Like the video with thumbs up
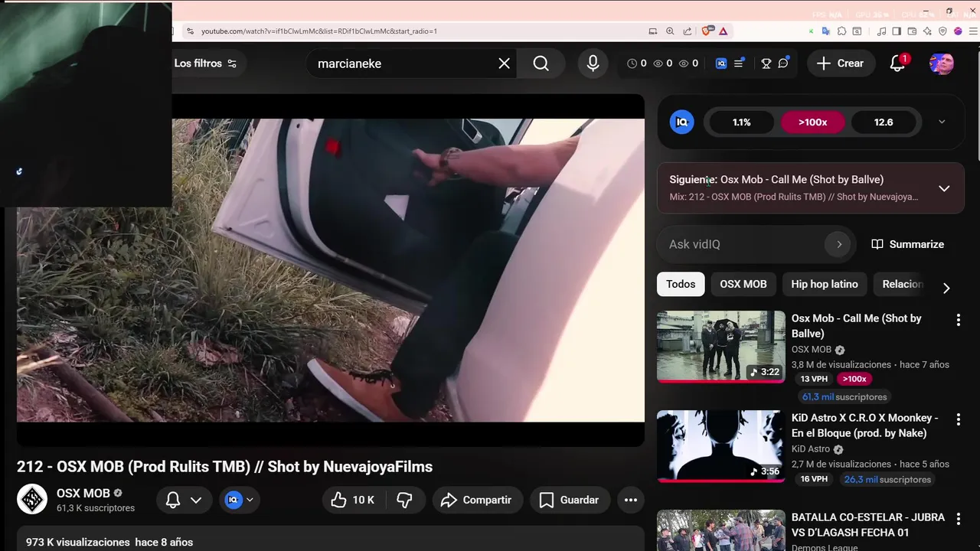Image resolution: width=980 pixels, height=551 pixels. click(354, 500)
